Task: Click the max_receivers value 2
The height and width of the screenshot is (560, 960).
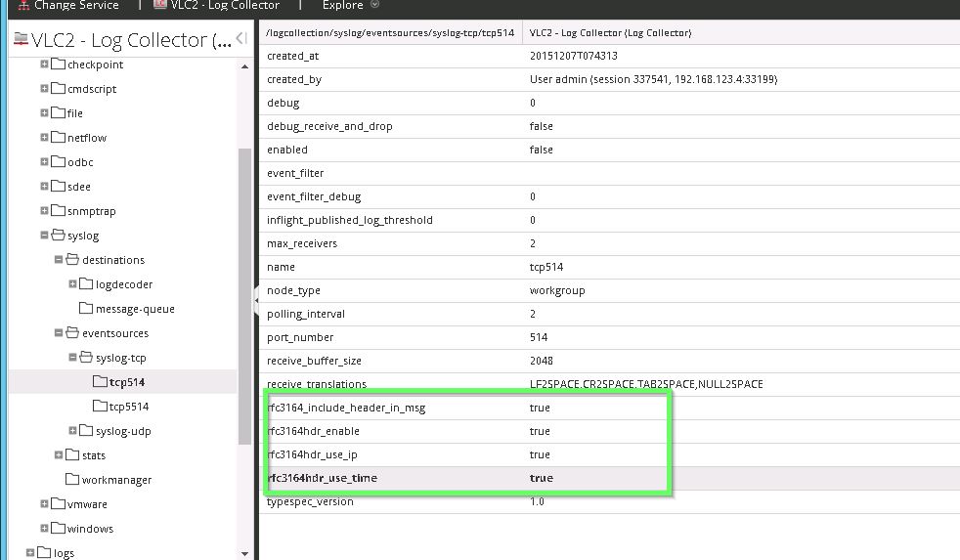Action: pos(532,243)
